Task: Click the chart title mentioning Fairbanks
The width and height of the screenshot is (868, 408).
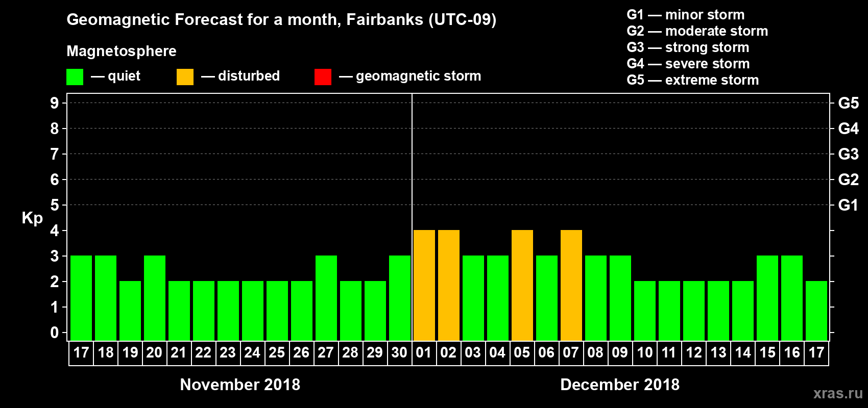Action: (x=281, y=20)
